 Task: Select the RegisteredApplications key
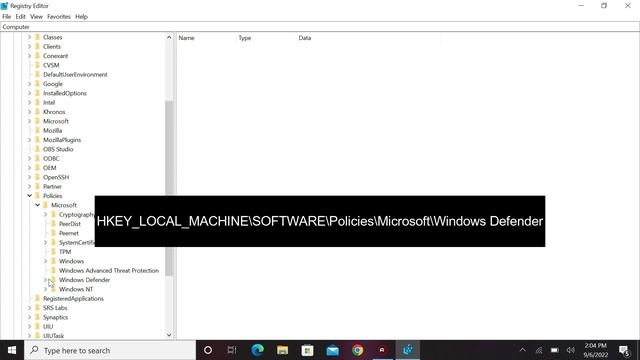(x=73, y=299)
